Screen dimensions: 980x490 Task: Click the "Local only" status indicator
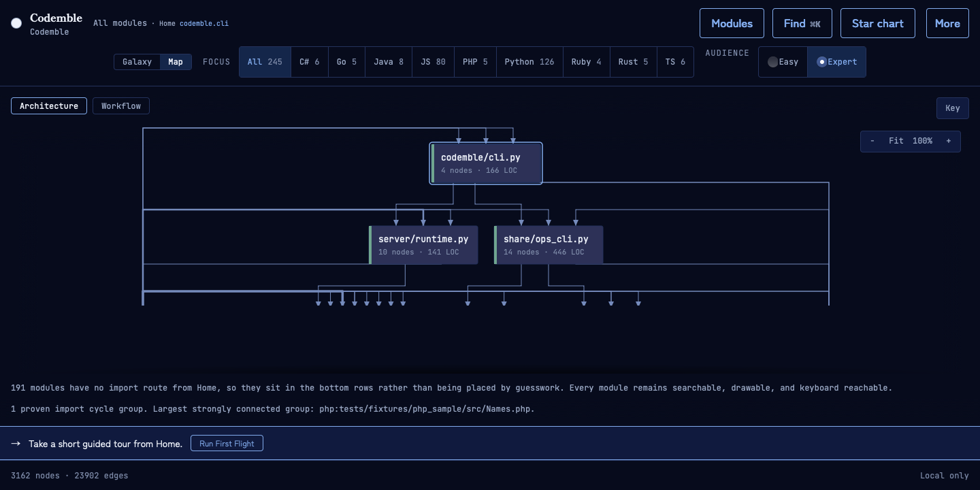tap(945, 476)
